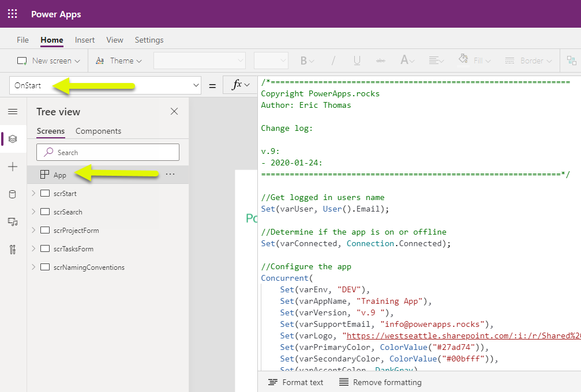Screen dimensions: 581x392
Task: Click the Tree view search box
Action: click(108, 152)
